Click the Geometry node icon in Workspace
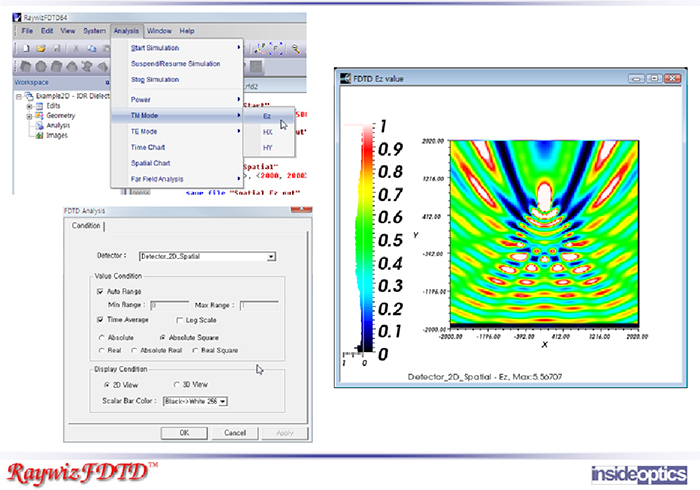The image size is (700, 490). point(39,116)
